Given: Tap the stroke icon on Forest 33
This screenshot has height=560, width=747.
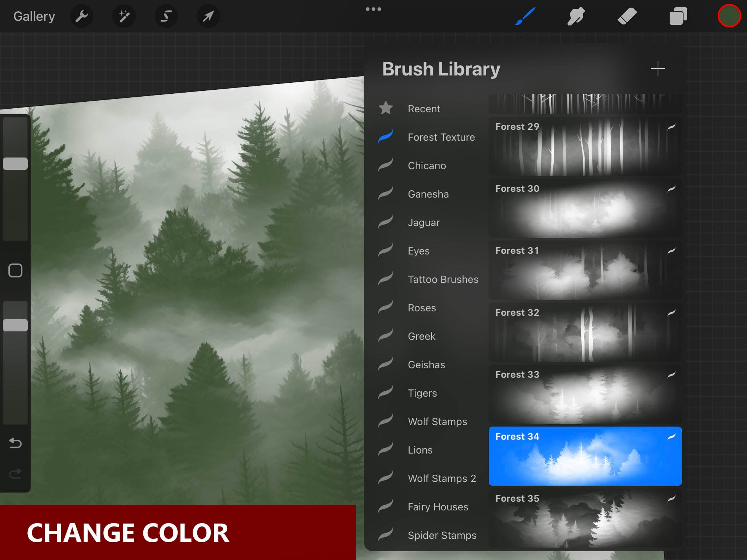Looking at the screenshot, I should click(671, 374).
